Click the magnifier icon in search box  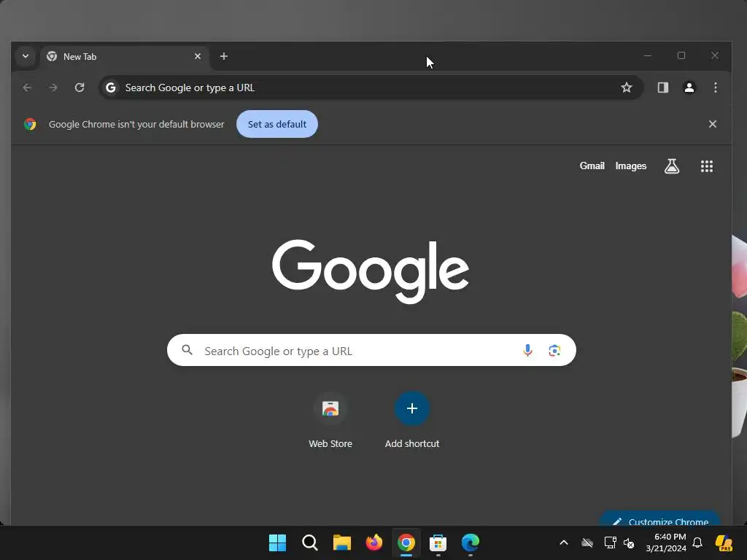pos(187,351)
